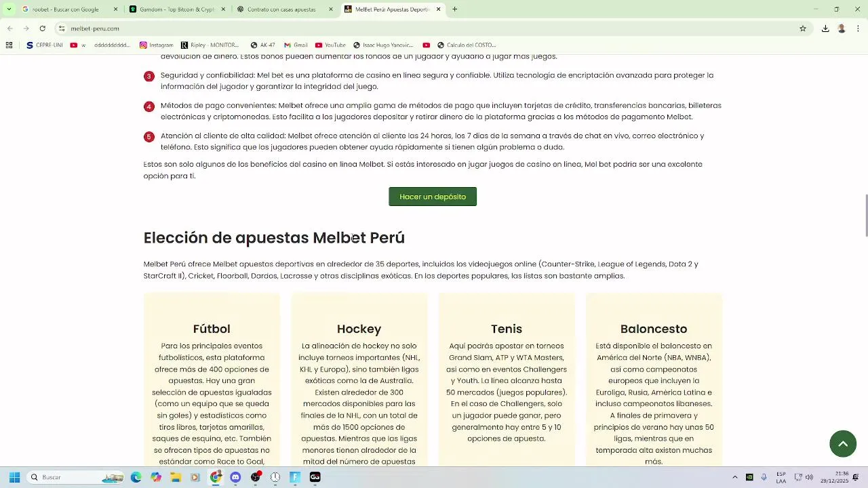Open the tab search dropdown arrow
The image size is (868, 488).
[8, 9]
